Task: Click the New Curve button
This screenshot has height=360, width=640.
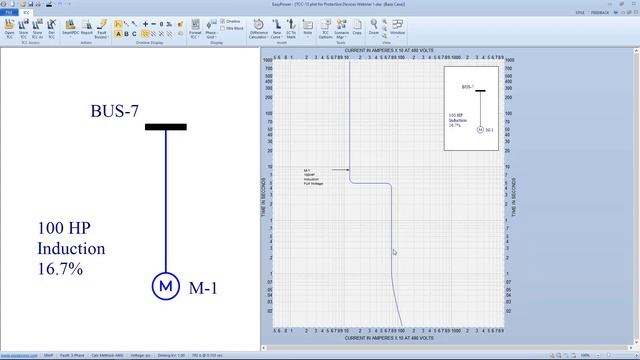Action: [x=277, y=29]
